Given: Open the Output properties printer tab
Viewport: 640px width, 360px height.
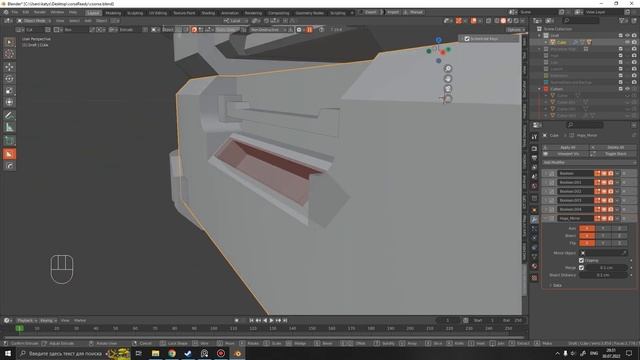Looking at the screenshot, I should point(534,158).
